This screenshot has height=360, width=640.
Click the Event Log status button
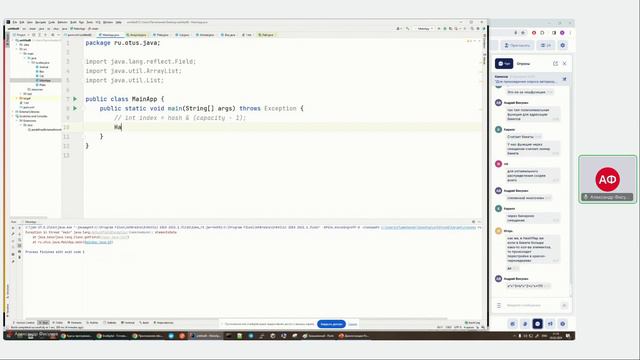click(x=473, y=322)
